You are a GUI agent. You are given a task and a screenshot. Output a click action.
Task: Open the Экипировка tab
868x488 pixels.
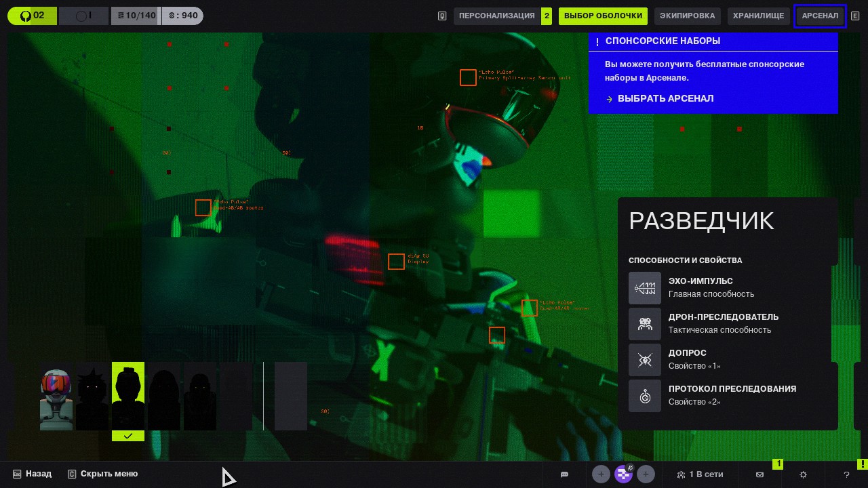(687, 16)
